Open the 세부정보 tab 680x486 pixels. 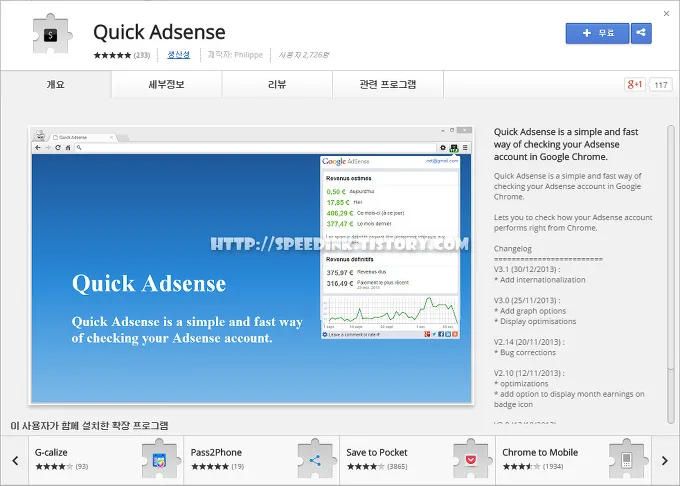[x=167, y=85]
